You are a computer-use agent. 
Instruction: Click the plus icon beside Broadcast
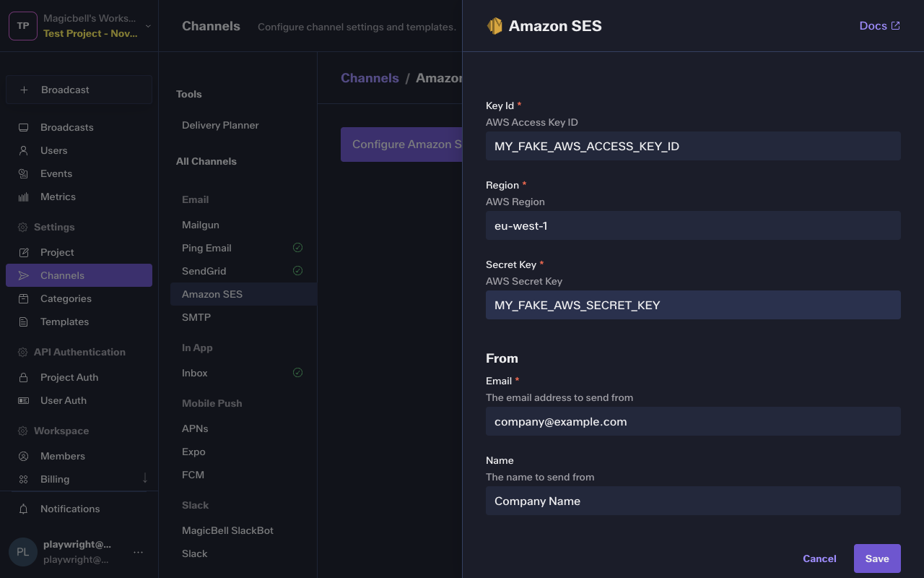pos(24,90)
